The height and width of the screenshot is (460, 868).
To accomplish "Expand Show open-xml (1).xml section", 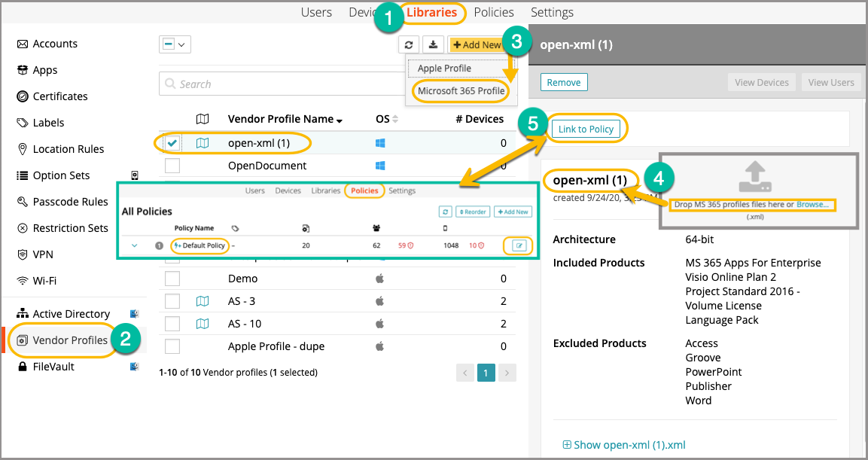I will 624,445.
